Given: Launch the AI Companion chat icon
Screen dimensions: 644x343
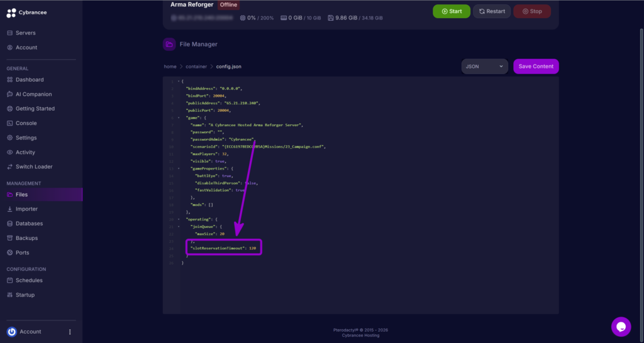Looking at the screenshot, I should click(x=10, y=94).
